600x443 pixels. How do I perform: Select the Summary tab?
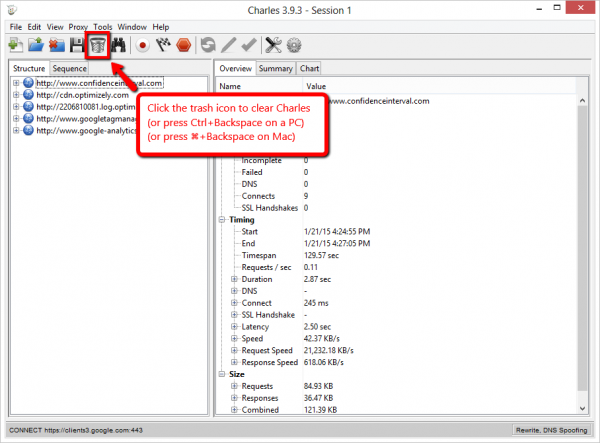276,68
